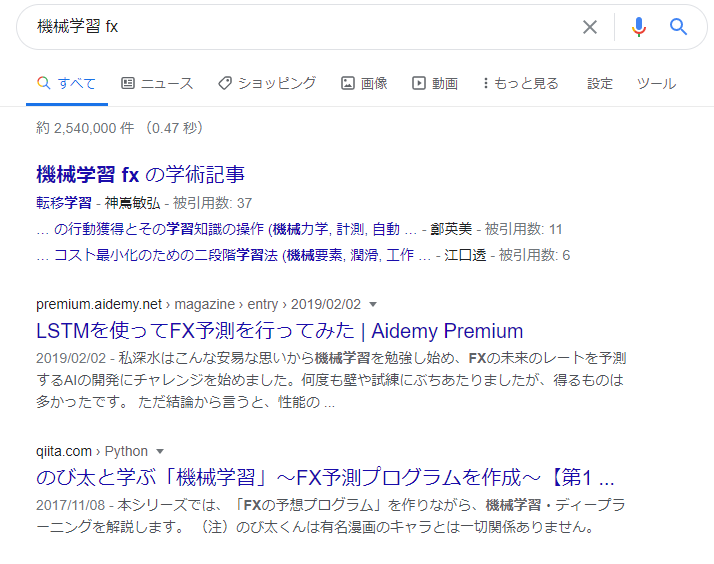This screenshot has height=564, width=714.
Task: Select the すべて tab
Action: click(66, 83)
